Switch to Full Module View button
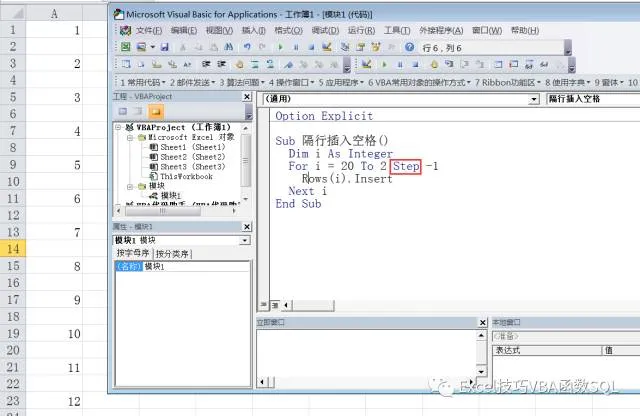The width and height of the screenshot is (640, 416). point(275,305)
